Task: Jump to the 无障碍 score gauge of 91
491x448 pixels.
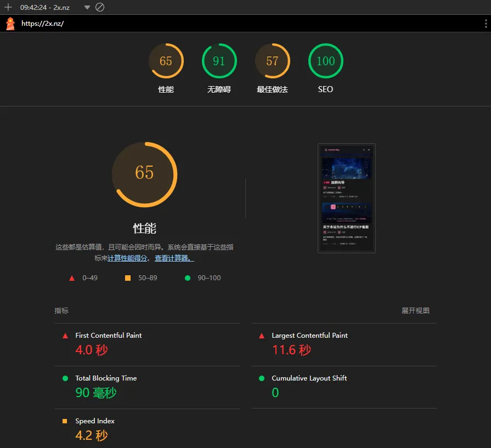Action: pos(219,61)
